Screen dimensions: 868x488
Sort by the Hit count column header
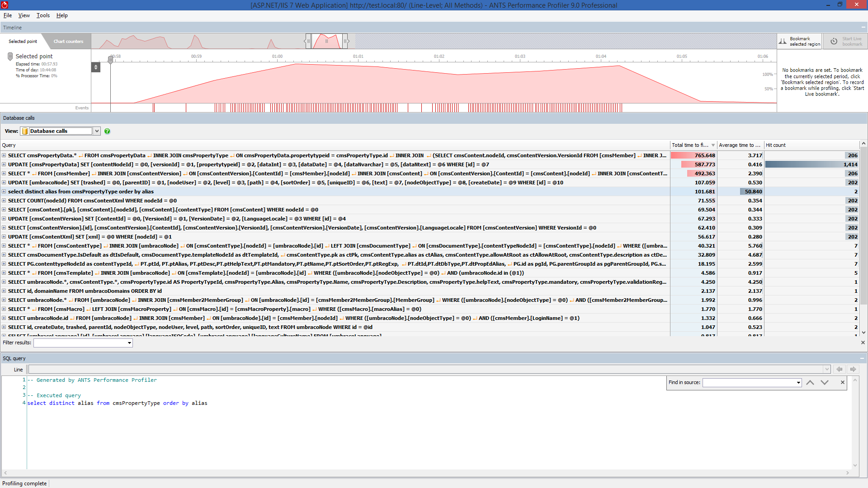point(776,145)
